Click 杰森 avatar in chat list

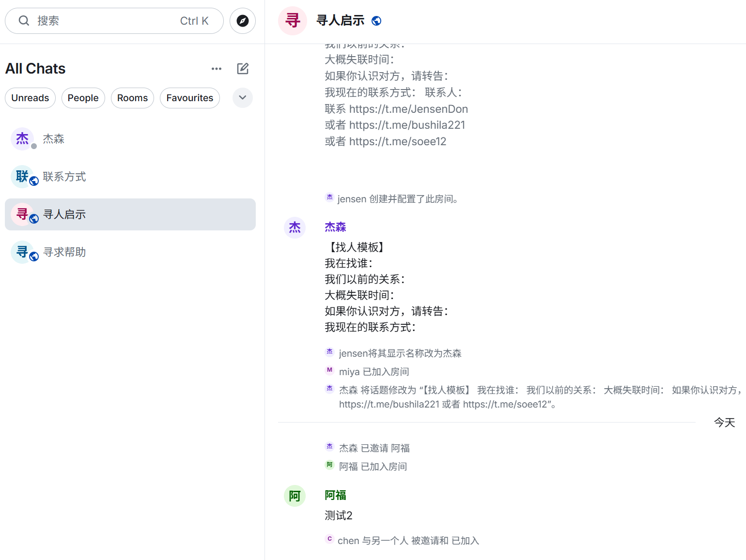(x=22, y=139)
